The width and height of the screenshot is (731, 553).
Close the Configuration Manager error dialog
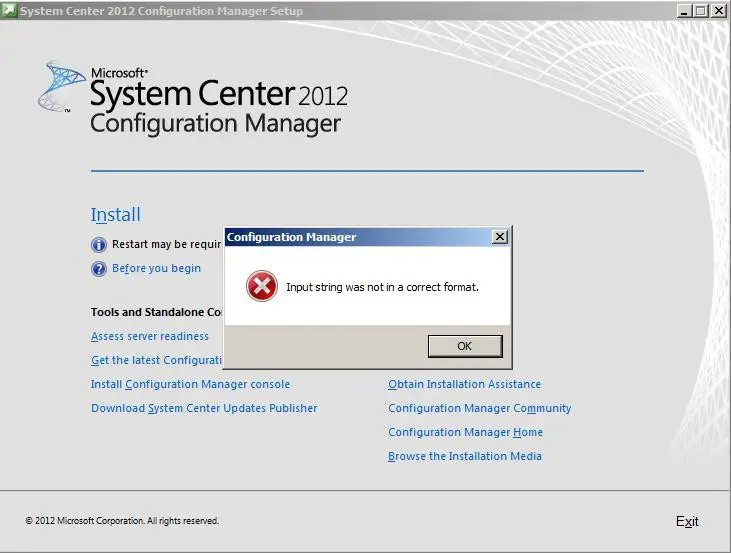pos(500,237)
